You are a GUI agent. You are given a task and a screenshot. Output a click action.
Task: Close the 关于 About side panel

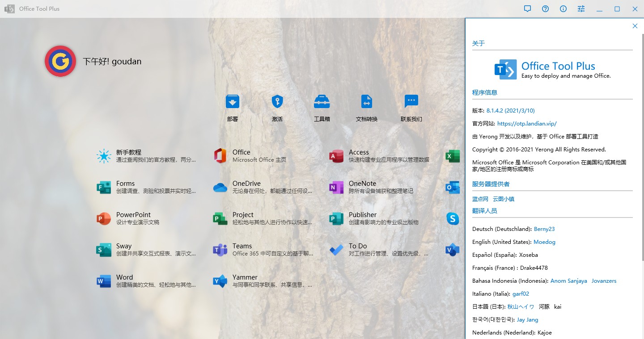tap(635, 26)
